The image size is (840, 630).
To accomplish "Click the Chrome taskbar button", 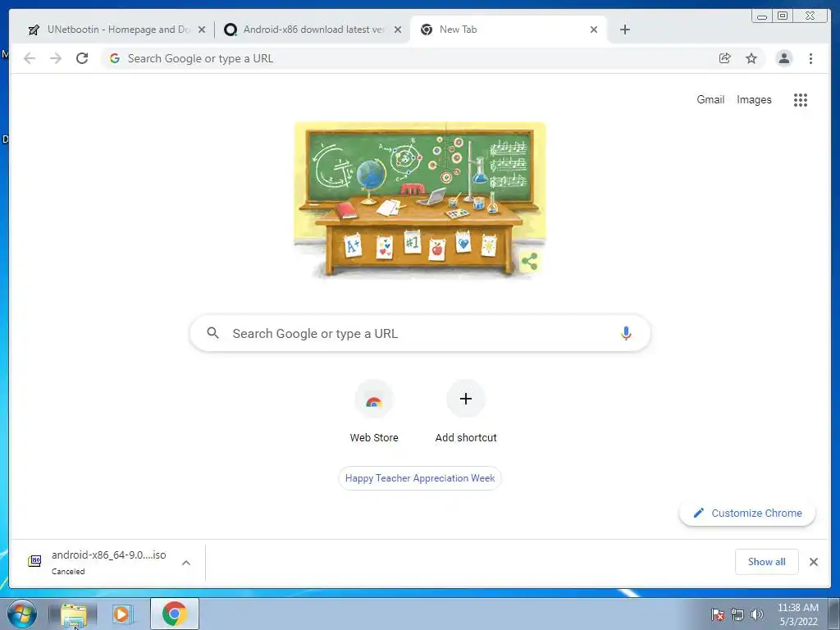I will 174,614.
